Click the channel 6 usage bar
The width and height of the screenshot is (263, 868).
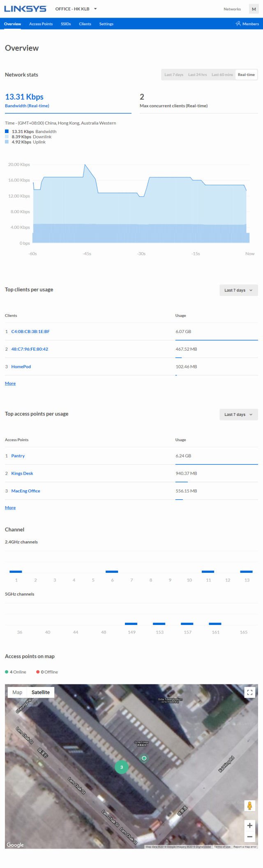112,572
